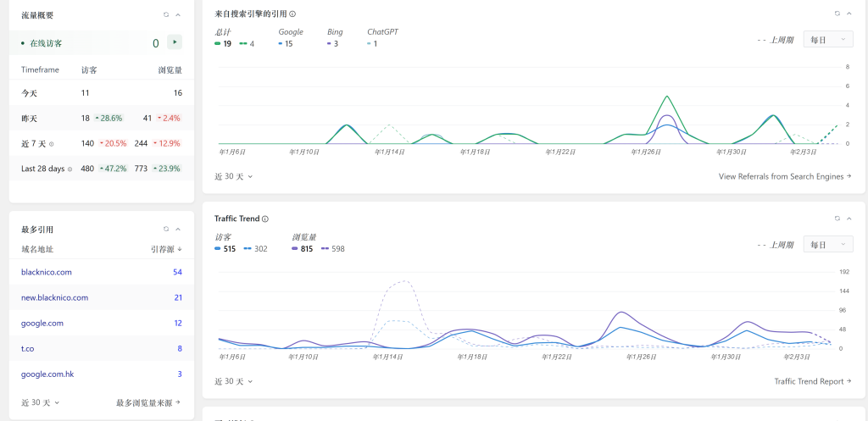Click 47.2% increase badge for Last 28 days

click(x=113, y=169)
